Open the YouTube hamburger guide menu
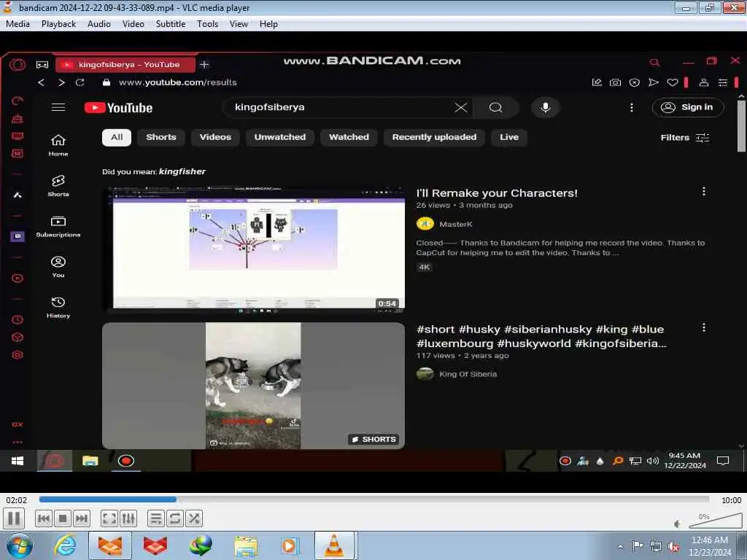The height and width of the screenshot is (560, 747). [58, 107]
